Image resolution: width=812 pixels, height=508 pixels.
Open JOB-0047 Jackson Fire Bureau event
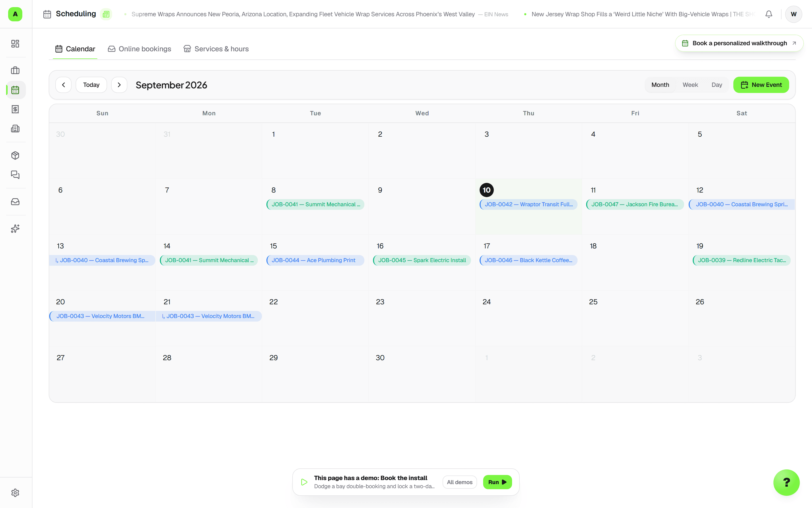click(635, 204)
